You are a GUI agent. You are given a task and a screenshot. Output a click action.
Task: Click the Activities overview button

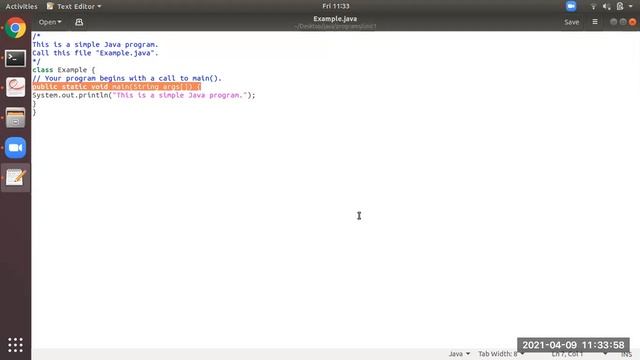click(21, 6)
